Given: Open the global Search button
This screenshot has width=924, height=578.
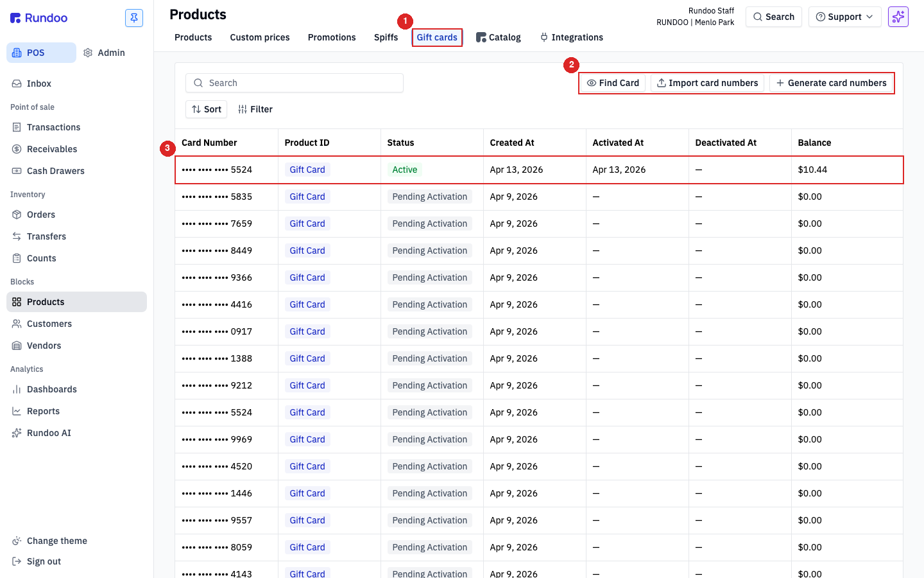Looking at the screenshot, I should 774,17.
